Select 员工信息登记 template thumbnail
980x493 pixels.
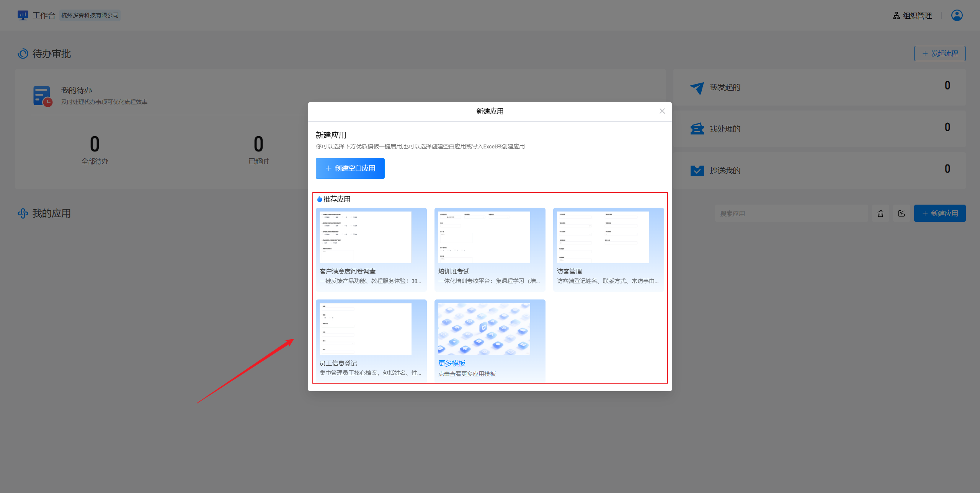[366, 329]
